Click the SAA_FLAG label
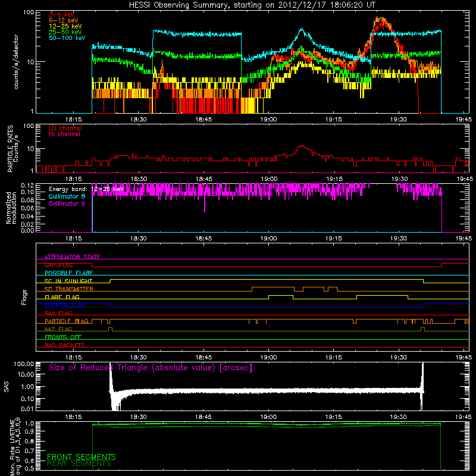 coord(58,313)
